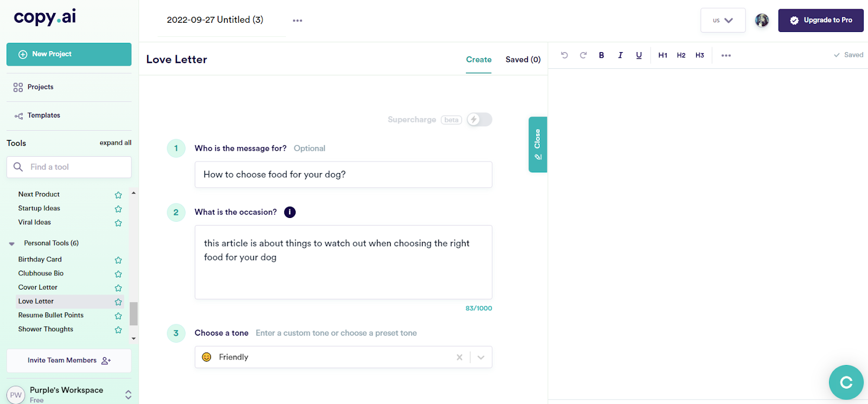Viewport: 868px width, 404px height.
Task: Favorite the Startup Ideas tool
Action: pos(118,209)
